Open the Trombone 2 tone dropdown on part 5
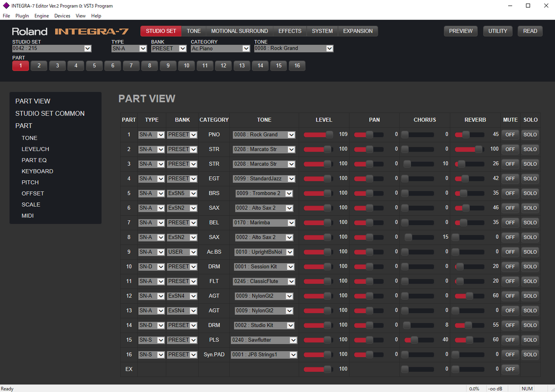 [264, 193]
